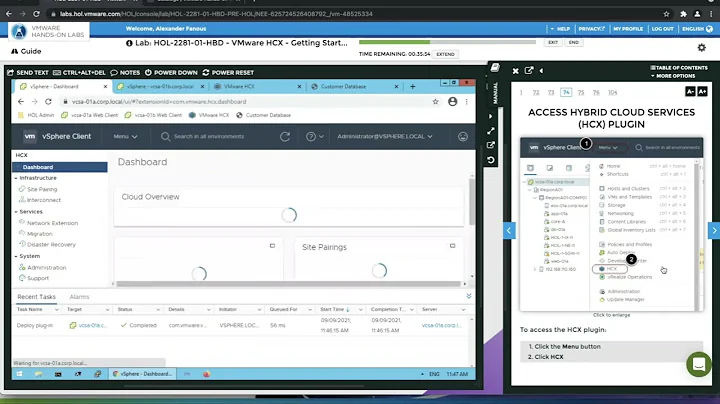The image size is (720, 404).
Task: Enlarge the HCX plugin manual screenshot
Action: click(611, 224)
